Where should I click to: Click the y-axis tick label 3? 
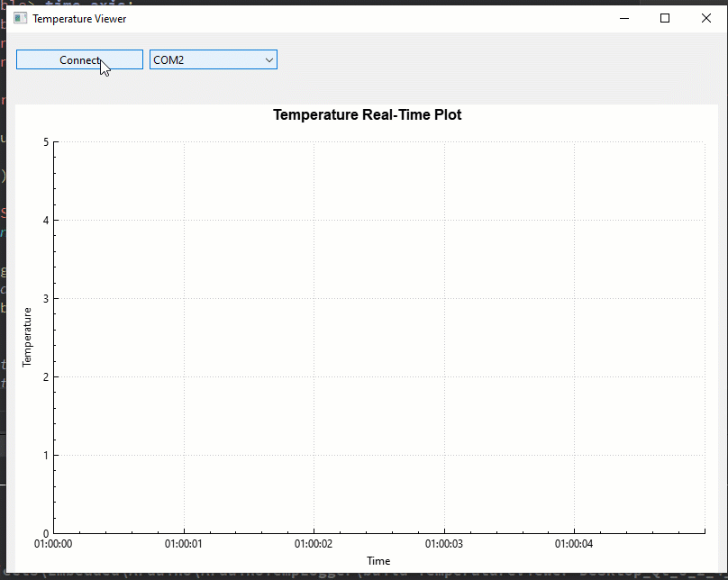click(x=45, y=299)
